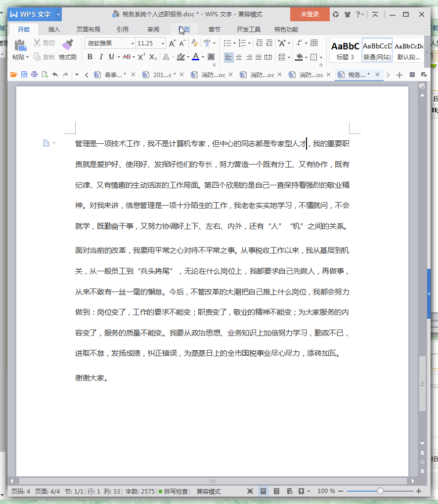The width and height of the screenshot is (438, 504).
Task: Click the full screen view icon in status bar
Action: coord(250,491)
